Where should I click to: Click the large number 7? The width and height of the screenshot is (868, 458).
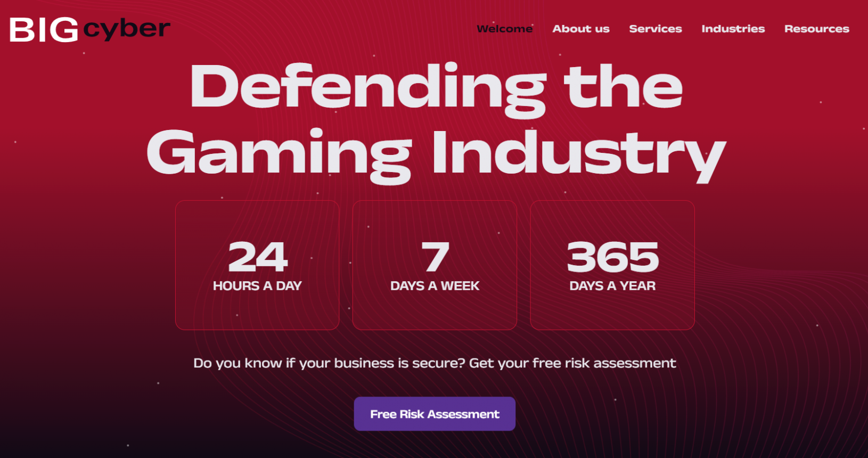coord(435,257)
